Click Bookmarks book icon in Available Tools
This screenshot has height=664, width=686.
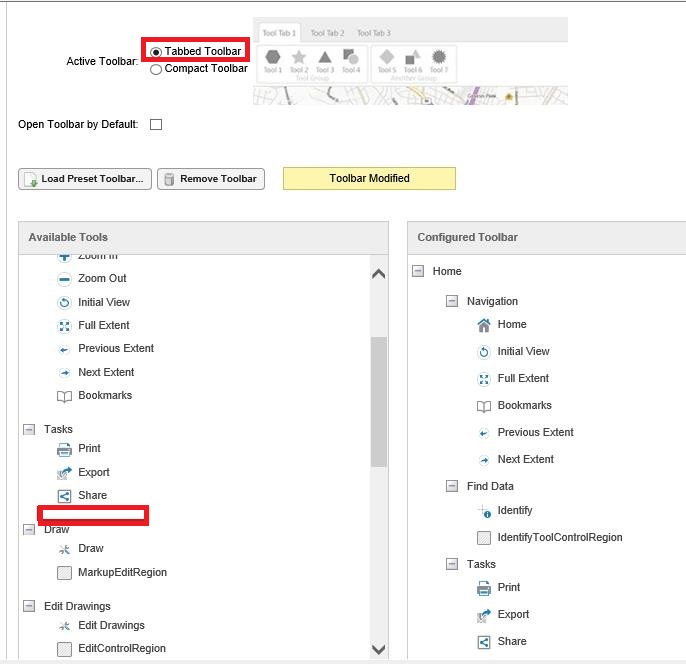click(64, 396)
